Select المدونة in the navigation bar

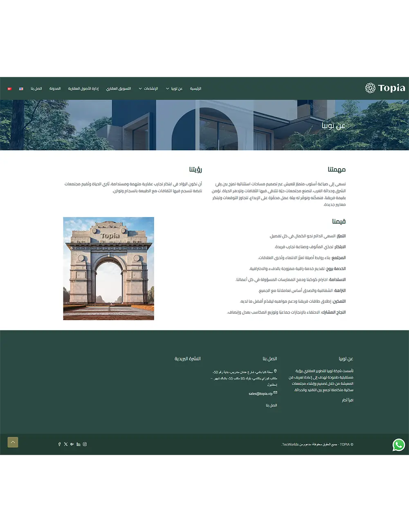(x=55, y=89)
